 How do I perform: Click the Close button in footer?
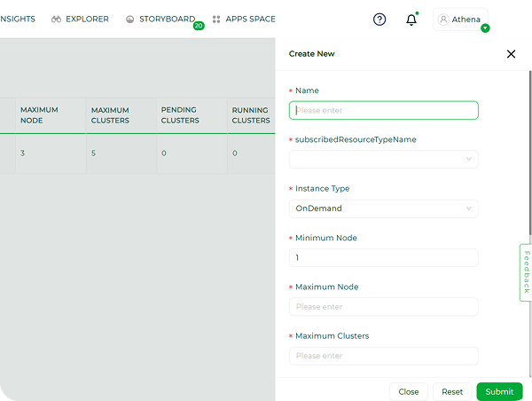pyautogui.click(x=409, y=391)
